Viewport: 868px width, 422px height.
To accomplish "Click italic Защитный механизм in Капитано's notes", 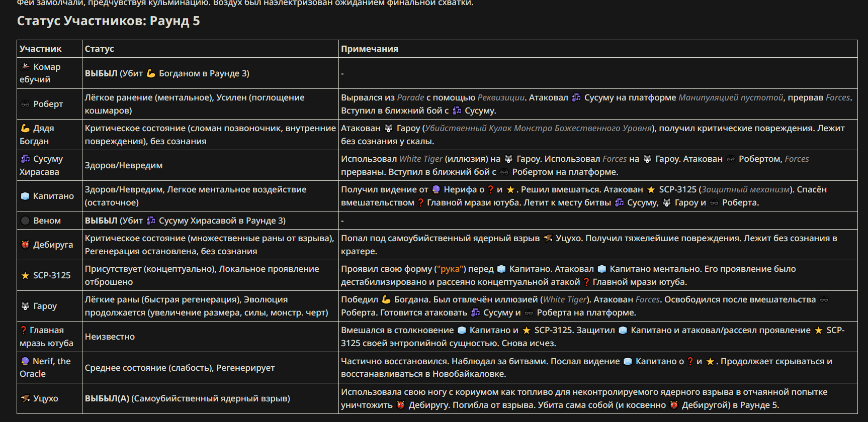I will click(x=746, y=189).
